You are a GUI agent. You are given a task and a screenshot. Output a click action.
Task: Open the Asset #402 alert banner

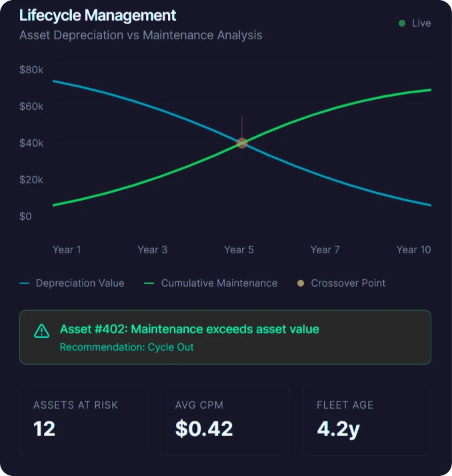point(225,337)
